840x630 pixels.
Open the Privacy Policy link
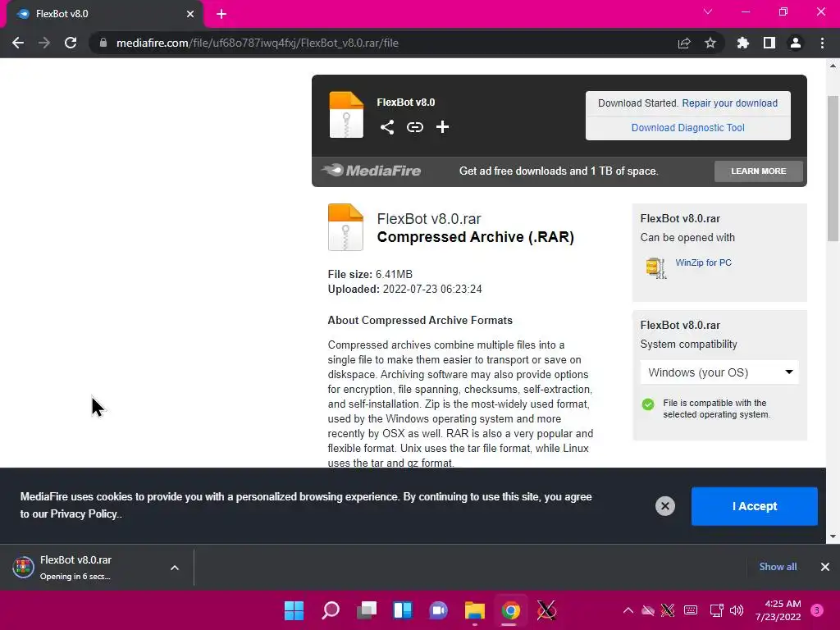tap(84, 514)
